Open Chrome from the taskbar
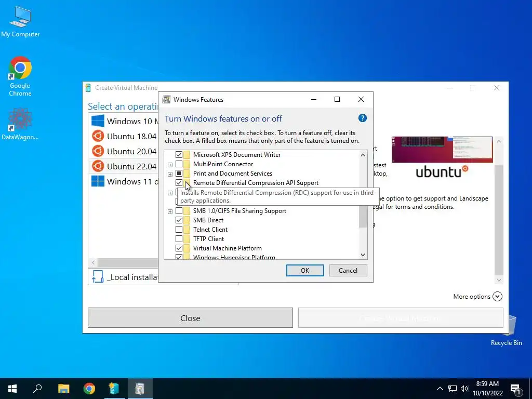 click(89, 389)
